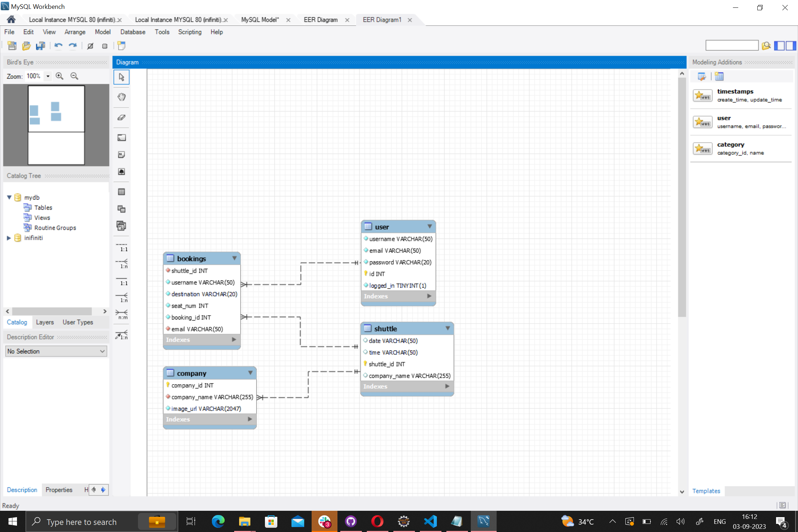Select the place new layer tool
Viewport: 798px width, 532px height.
pyautogui.click(x=121, y=138)
